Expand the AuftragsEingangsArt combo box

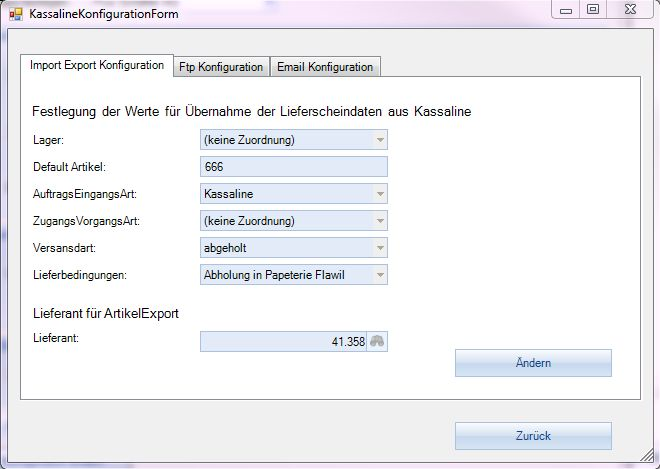380,194
